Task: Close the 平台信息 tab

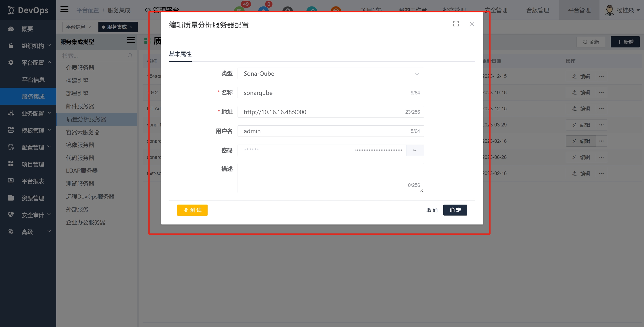Action: click(x=90, y=27)
